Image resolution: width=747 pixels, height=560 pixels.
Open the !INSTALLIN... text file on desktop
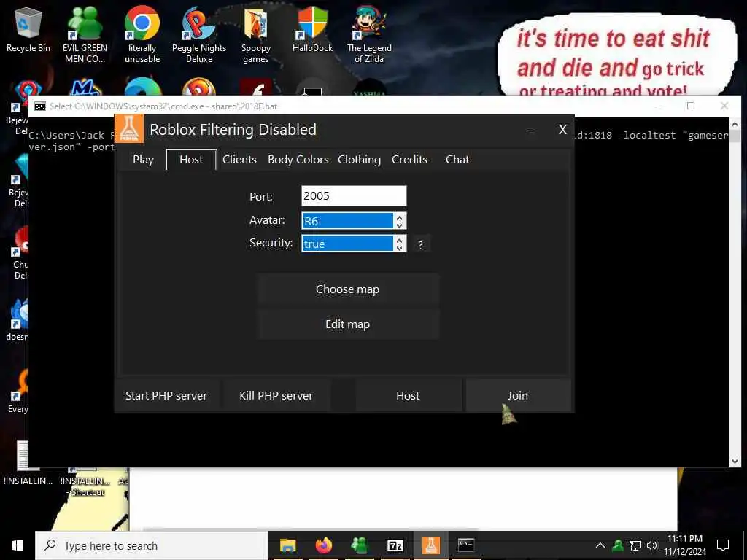(x=28, y=464)
